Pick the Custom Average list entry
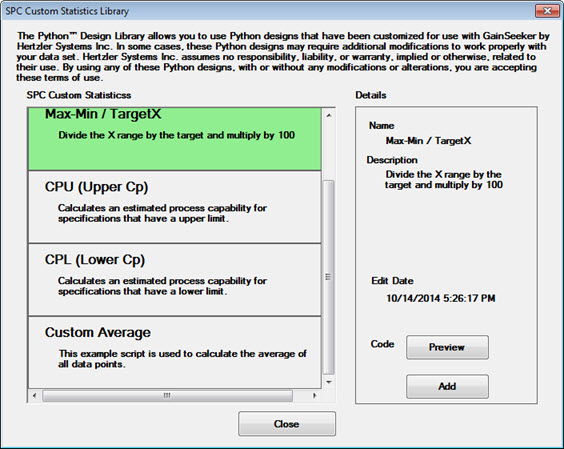The width and height of the screenshot is (564, 449). 174,352
